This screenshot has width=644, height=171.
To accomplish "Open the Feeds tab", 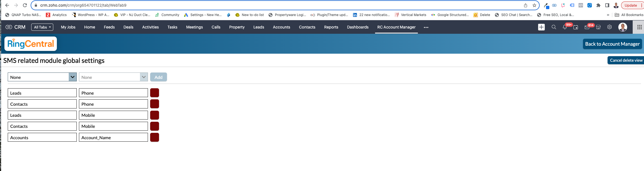I will [x=109, y=27].
